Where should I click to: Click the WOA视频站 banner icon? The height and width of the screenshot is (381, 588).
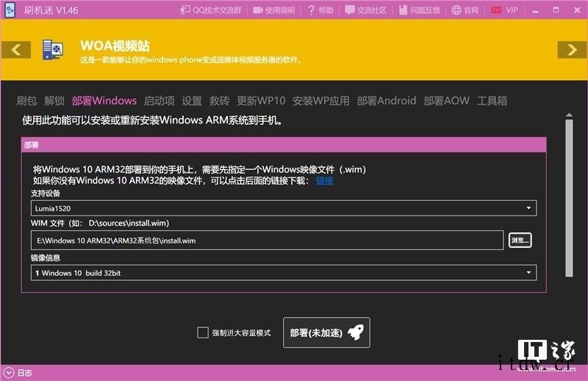(52, 49)
